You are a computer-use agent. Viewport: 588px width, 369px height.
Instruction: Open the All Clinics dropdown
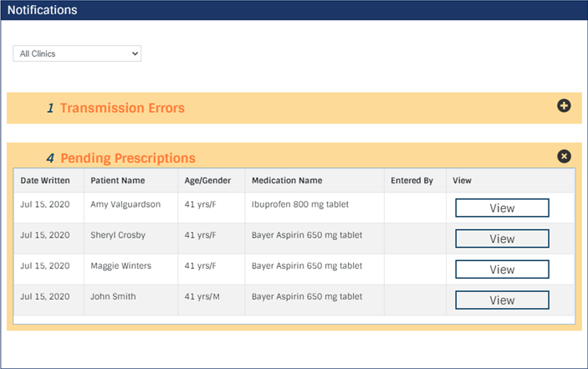click(x=77, y=54)
